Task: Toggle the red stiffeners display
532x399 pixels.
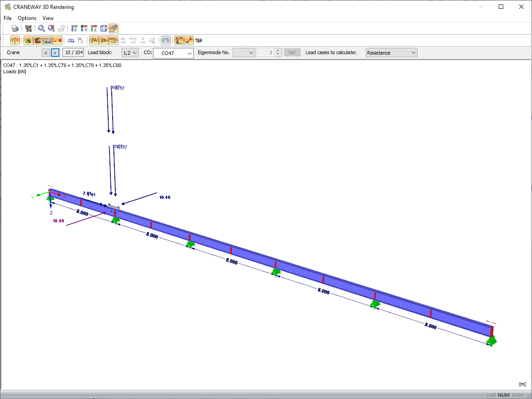Action: tap(58, 40)
